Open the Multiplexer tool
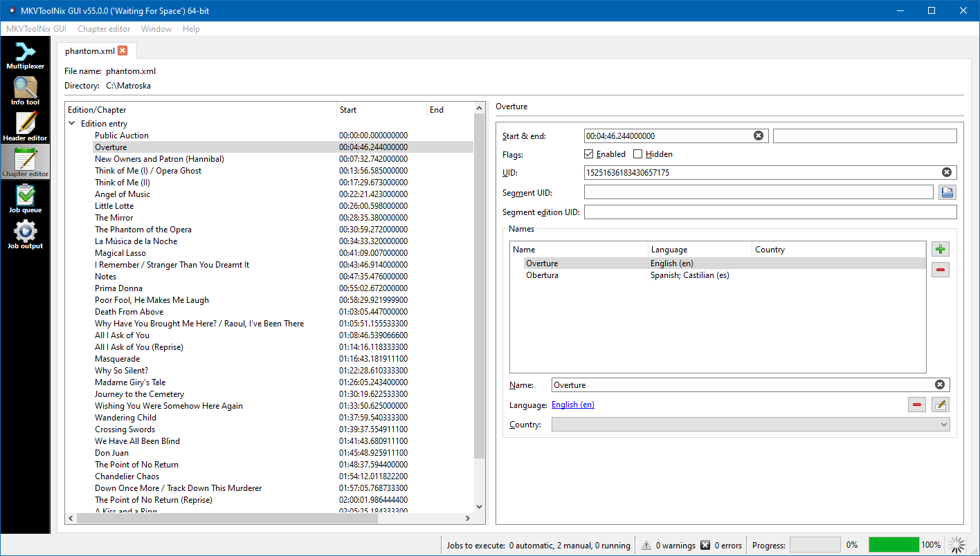Viewport: 980px width, 556px height. (25, 55)
